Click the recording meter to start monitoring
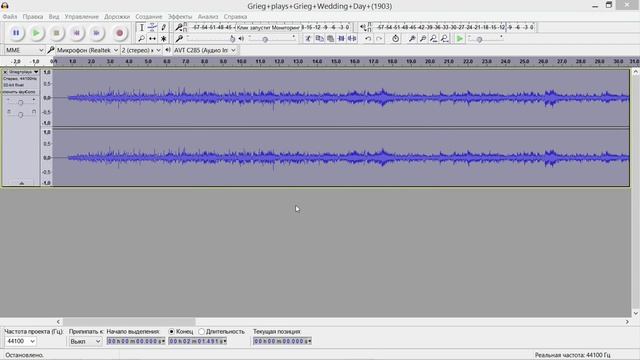 pyautogui.click(x=270, y=27)
